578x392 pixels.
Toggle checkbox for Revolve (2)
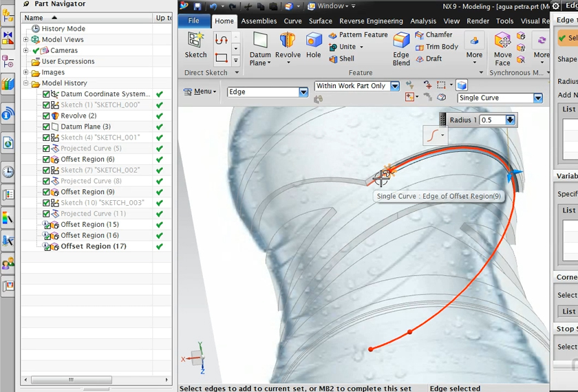pyautogui.click(x=46, y=116)
